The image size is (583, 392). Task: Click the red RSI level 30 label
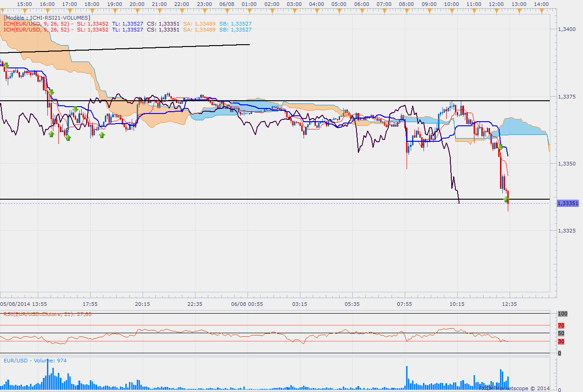561,341
